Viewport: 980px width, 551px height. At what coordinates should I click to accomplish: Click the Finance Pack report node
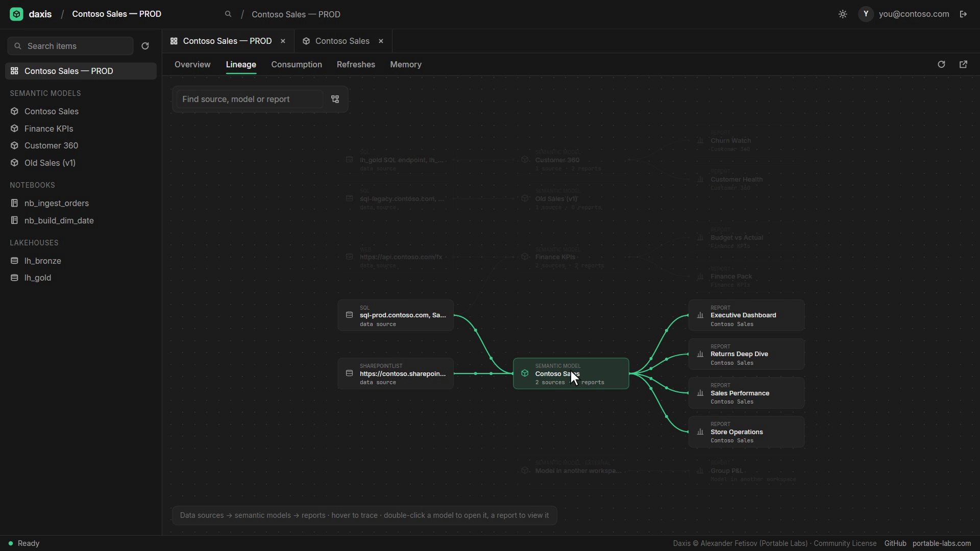pyautogui.click(x=747, y=277)
